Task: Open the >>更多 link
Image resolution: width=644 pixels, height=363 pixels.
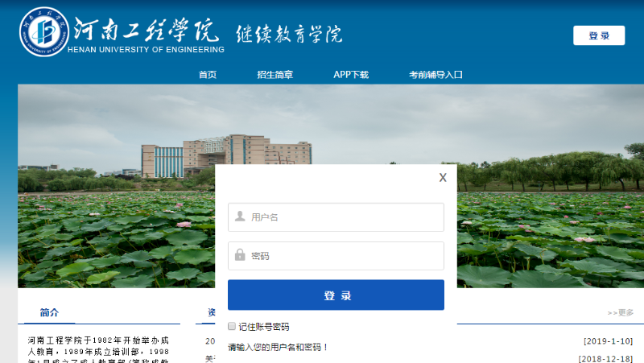Action: (620, 312)
